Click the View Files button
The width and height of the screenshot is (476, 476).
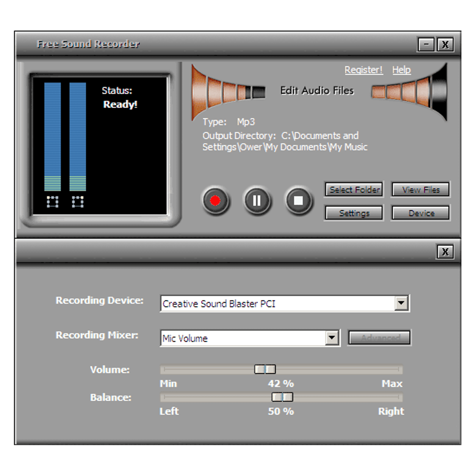(421, 190)
